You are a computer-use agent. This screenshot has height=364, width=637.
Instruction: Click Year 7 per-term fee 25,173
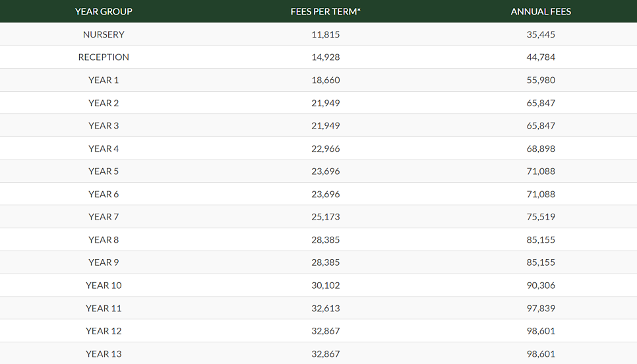pos(325,217)
